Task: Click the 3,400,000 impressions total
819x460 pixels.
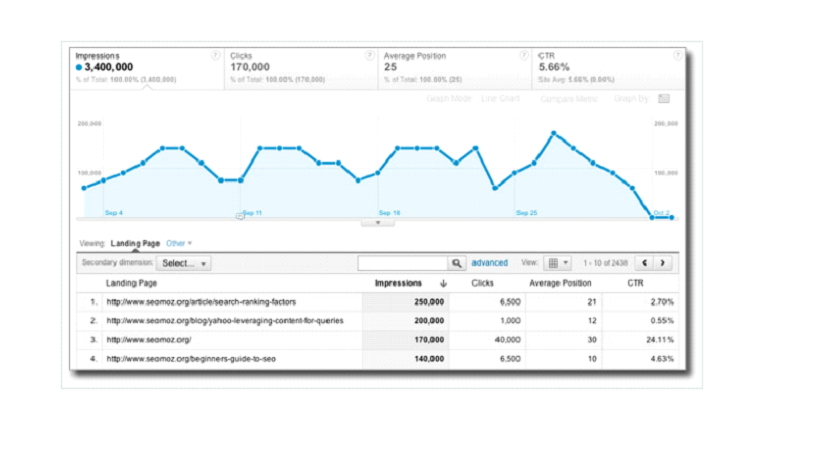Action: click(x=109, y=67)
